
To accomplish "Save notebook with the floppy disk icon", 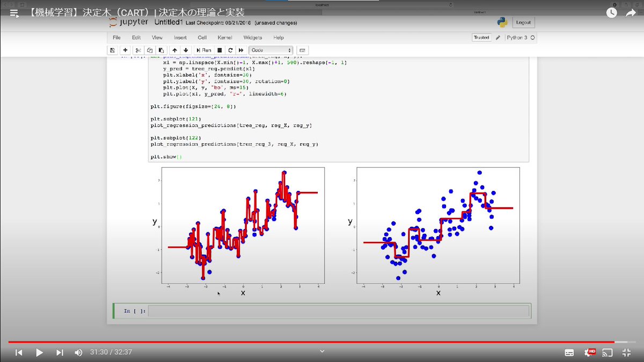I will [112, 50].
